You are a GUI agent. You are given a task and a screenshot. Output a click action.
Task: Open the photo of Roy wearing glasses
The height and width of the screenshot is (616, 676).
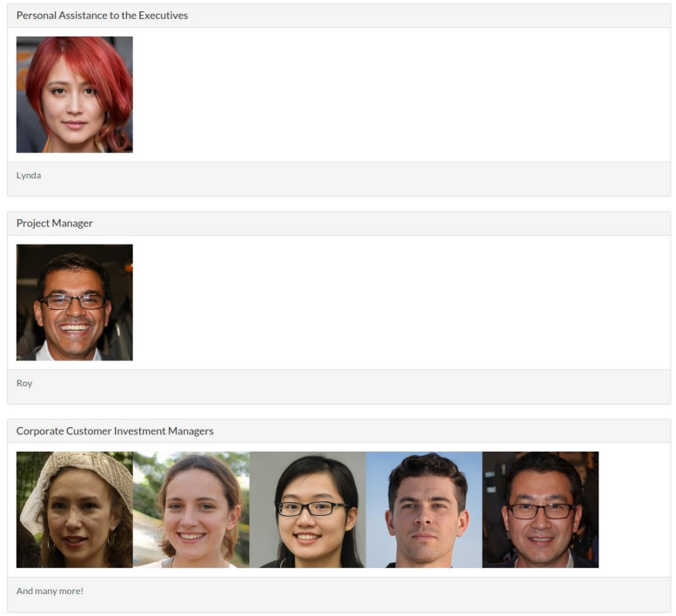point(74,302)
